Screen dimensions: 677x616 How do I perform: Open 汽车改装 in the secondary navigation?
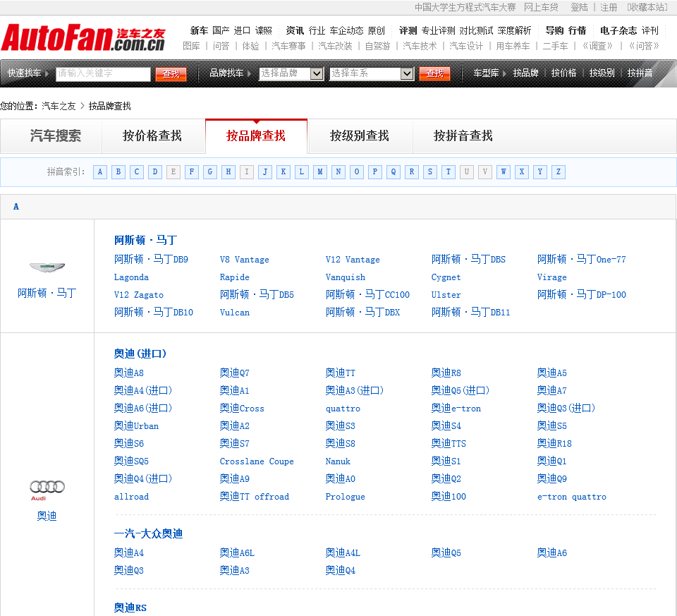pyautogui.click(x=335, y=47)
